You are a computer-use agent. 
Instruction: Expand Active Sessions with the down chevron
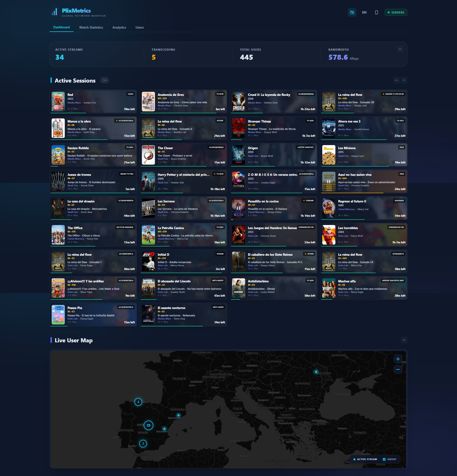(404, 80)
